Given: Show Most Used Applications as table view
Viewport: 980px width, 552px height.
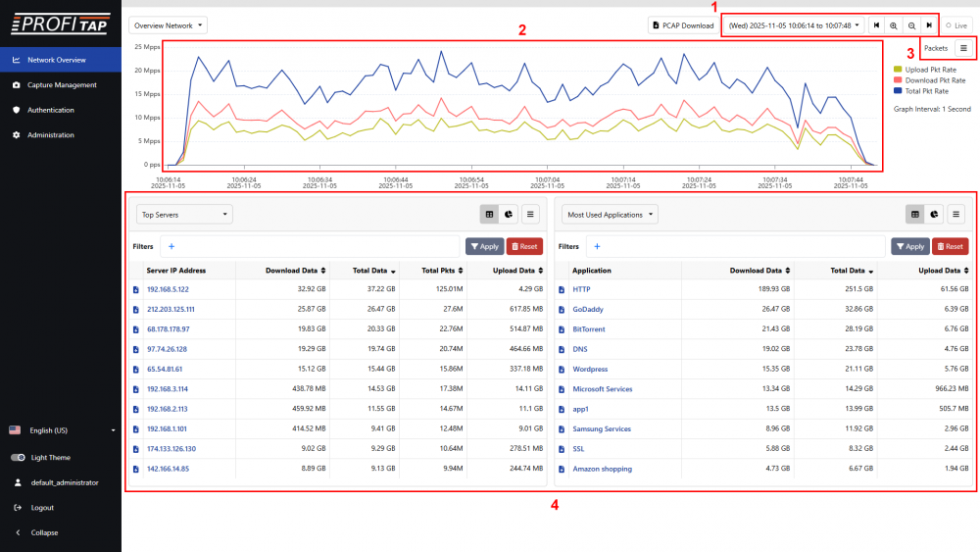Looking at the screenshot, I should 915,214.
